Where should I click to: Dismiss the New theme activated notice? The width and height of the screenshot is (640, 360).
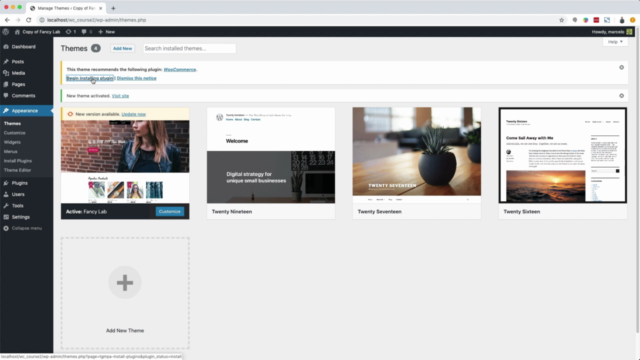(x=621, y=96)
